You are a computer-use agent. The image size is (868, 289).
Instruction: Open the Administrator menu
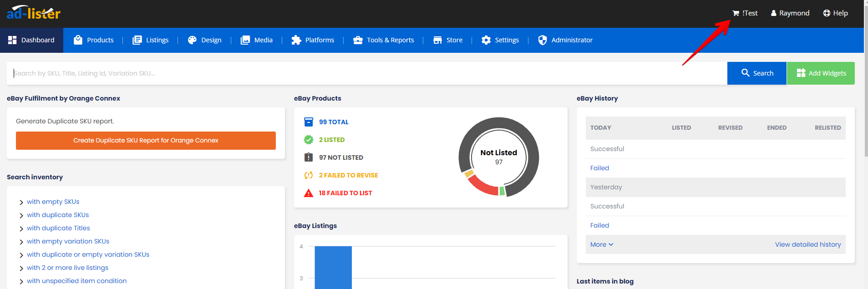[565, 40]
